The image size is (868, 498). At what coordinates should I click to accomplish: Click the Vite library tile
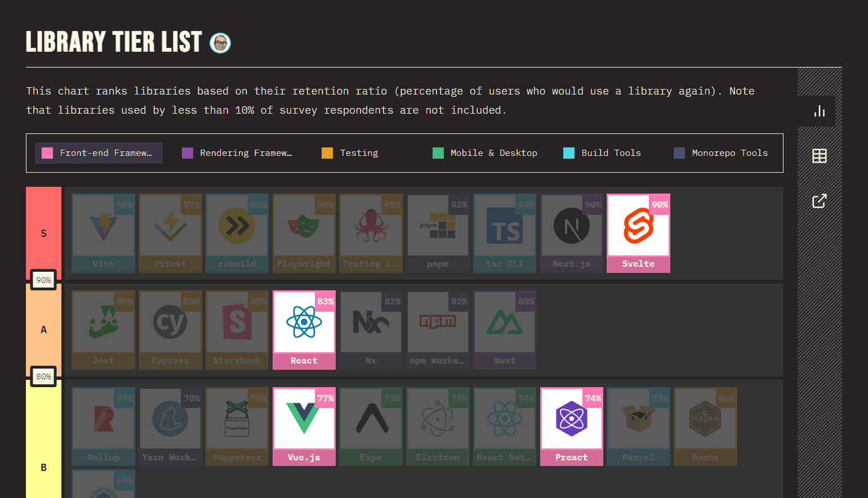103,233
